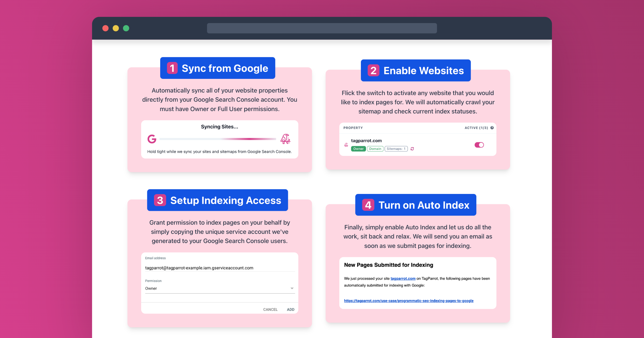Click the ACTIVE (1/3) column header

[476, 128]
